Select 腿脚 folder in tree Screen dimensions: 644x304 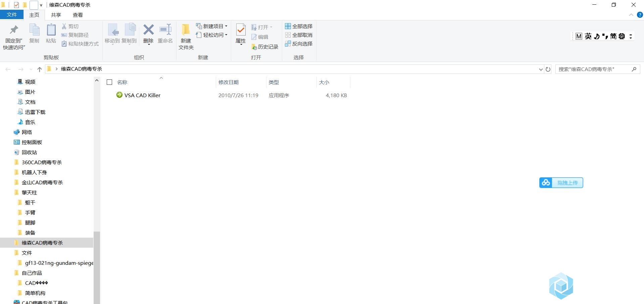pos(30,223)
